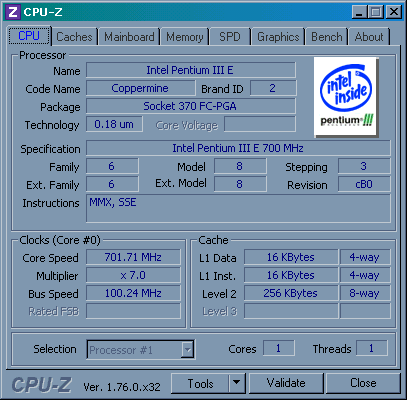Screen dimensions: 407x400
Task: Select the Memory tab
Action: point(185,37)
